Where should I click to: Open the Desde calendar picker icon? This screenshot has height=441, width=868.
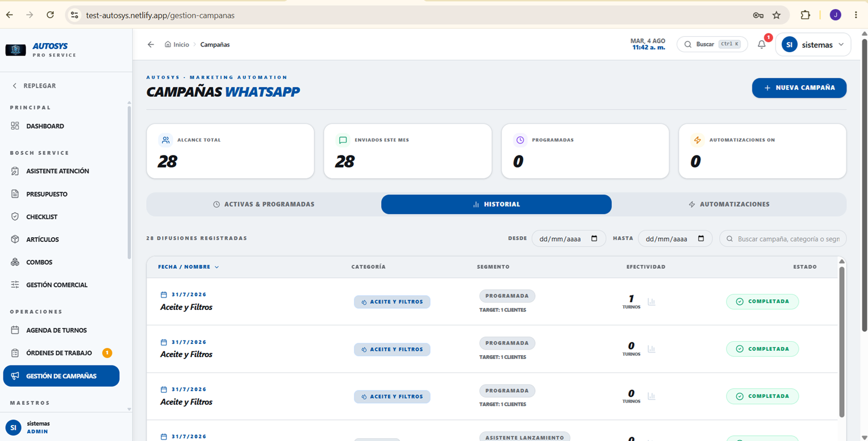[x=594, y=238]
